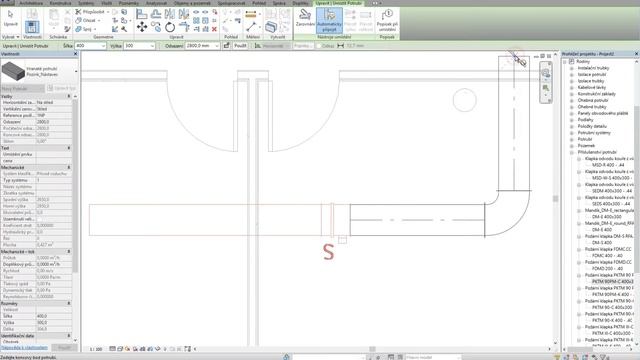
Task: Click the Copy tool with chain icon
Action: (156, 27)
